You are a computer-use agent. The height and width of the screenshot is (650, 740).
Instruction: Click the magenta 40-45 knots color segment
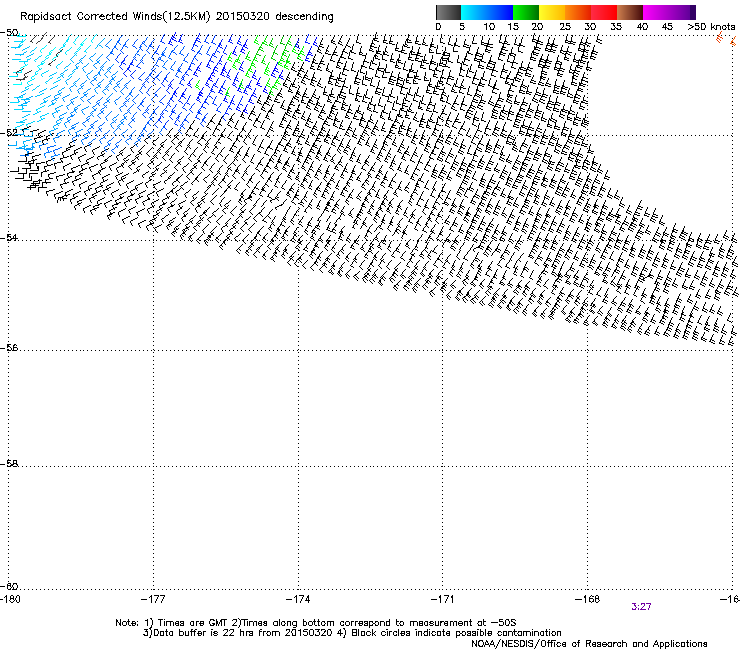coord(655,12)
